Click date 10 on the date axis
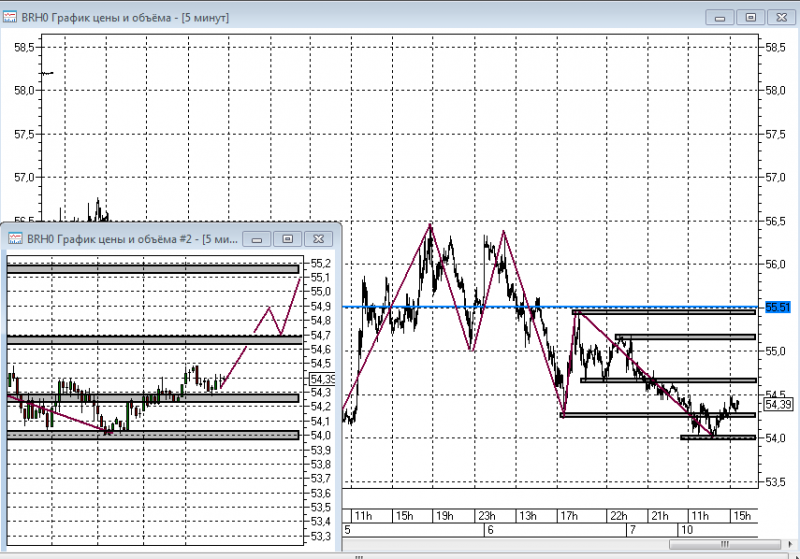 pos(687,530)
